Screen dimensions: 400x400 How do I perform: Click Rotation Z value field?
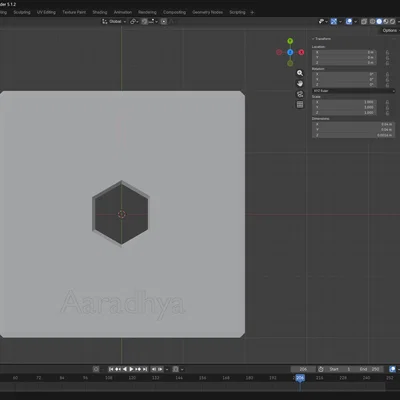coord(344,85)
